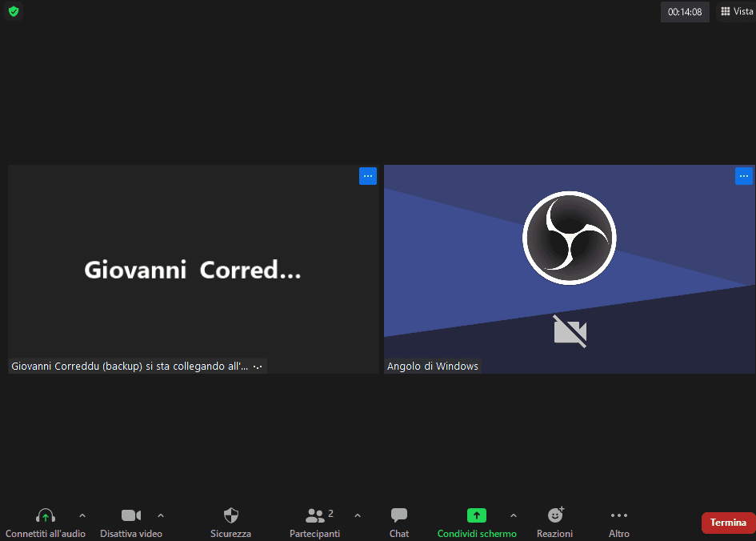756x541 pixels.
Task: Open the Vista layout menu
Action: point(736,11)
